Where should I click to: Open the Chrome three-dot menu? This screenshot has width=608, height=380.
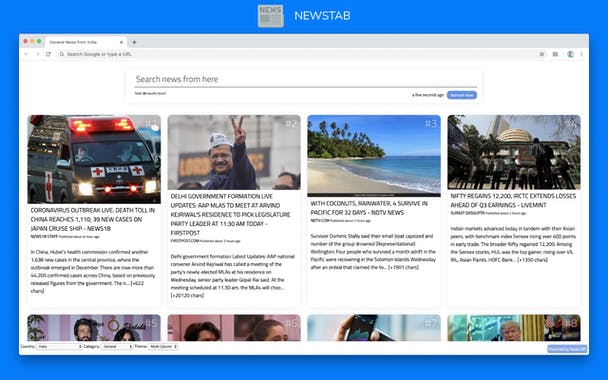pyautogui.click(x=581, y=54)
